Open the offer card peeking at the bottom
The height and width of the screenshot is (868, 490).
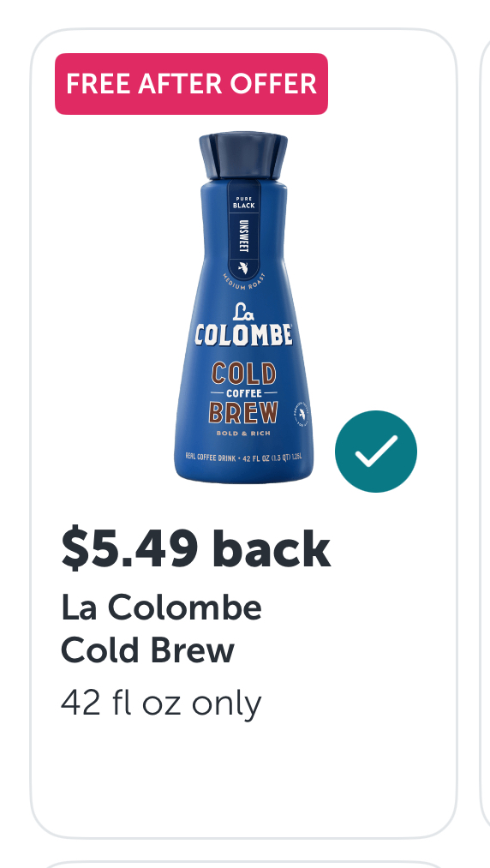click(x=243, y=865)
